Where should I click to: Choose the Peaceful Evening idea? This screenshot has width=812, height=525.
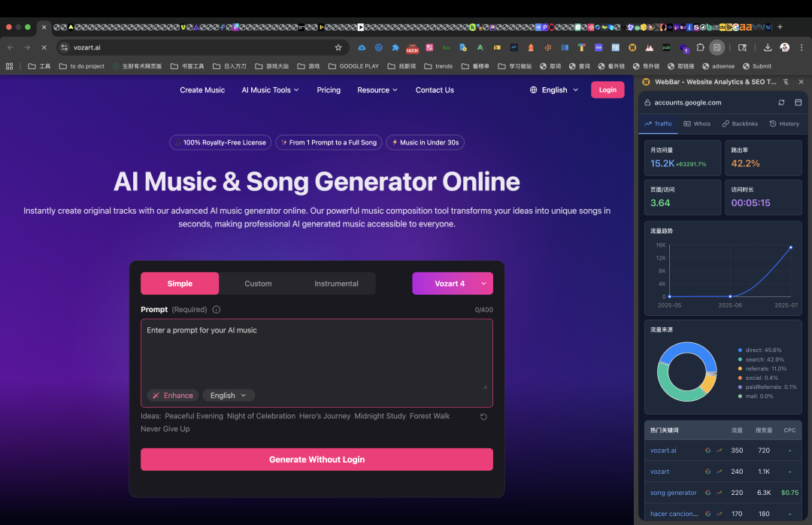coord(194,416)
